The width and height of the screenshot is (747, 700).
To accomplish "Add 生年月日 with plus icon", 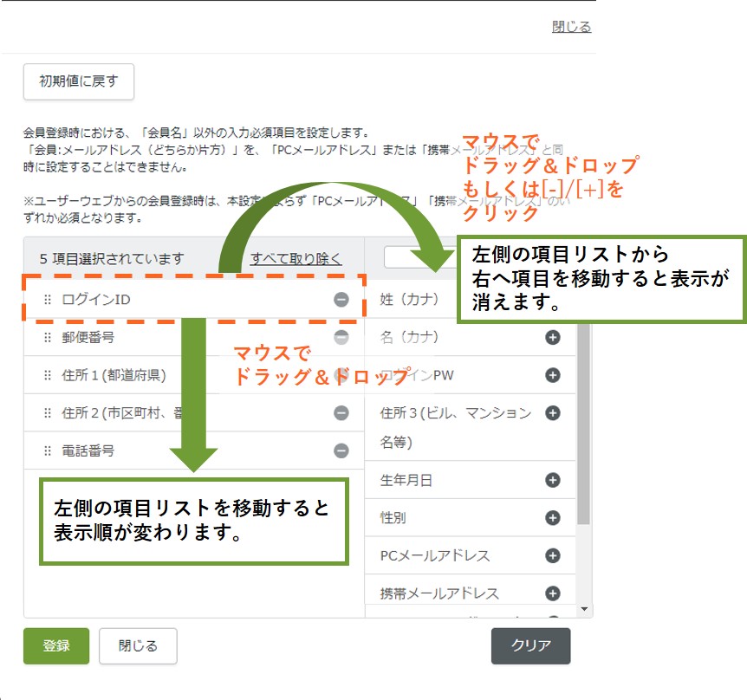I will coord(553,480).
